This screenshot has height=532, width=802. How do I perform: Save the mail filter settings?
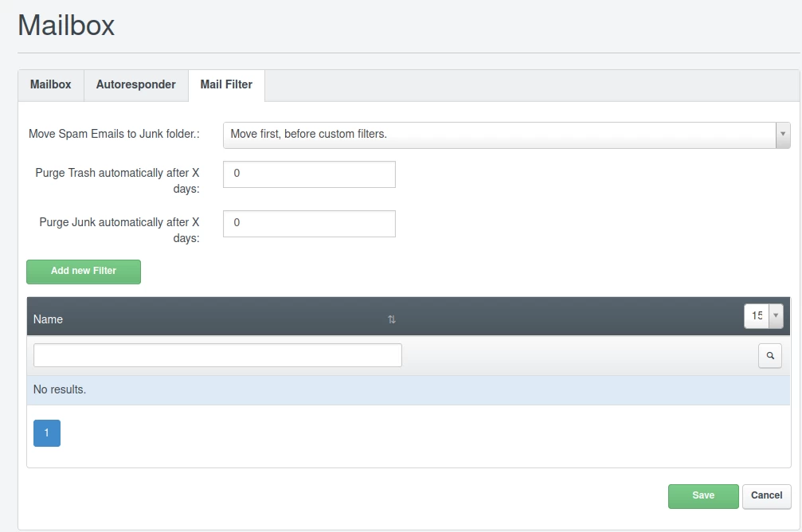click(702, 496)
